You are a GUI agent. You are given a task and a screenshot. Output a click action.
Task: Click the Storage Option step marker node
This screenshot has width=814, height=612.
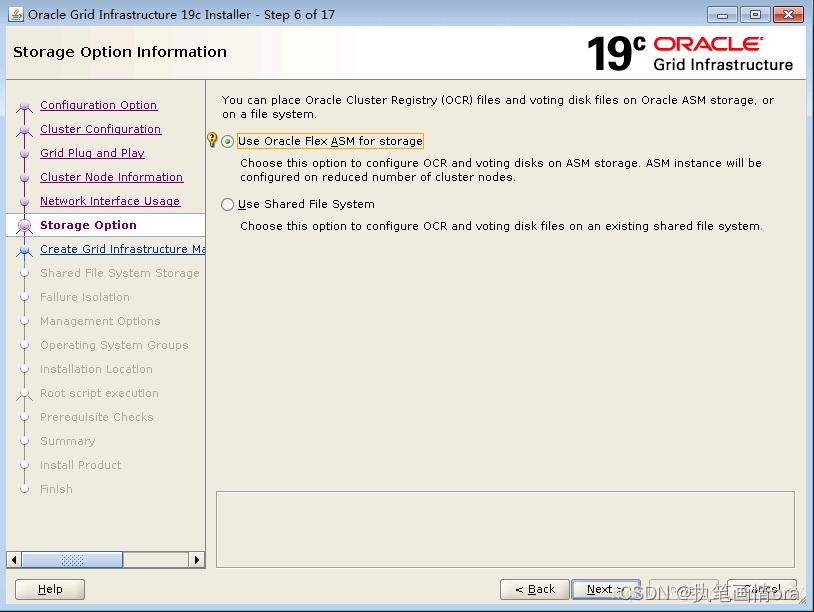pos(24,225)
